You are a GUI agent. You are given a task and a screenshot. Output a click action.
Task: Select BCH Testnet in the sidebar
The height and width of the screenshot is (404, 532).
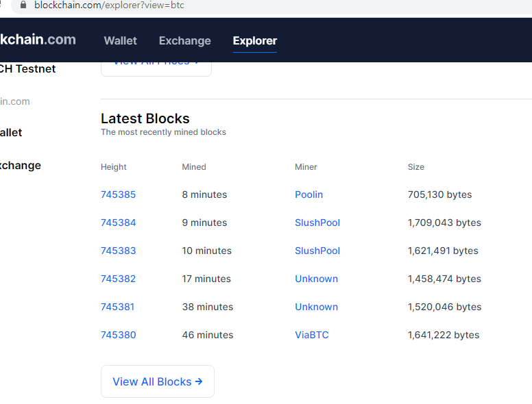click(x=27, y=68)
